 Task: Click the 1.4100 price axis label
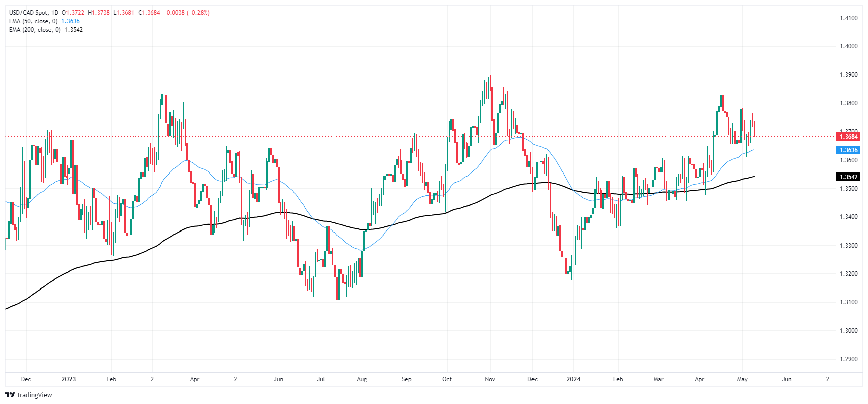pos(848,18)
